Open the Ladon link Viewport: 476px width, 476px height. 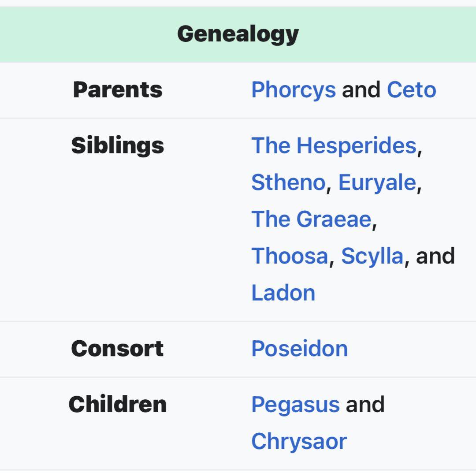point(283,293)
